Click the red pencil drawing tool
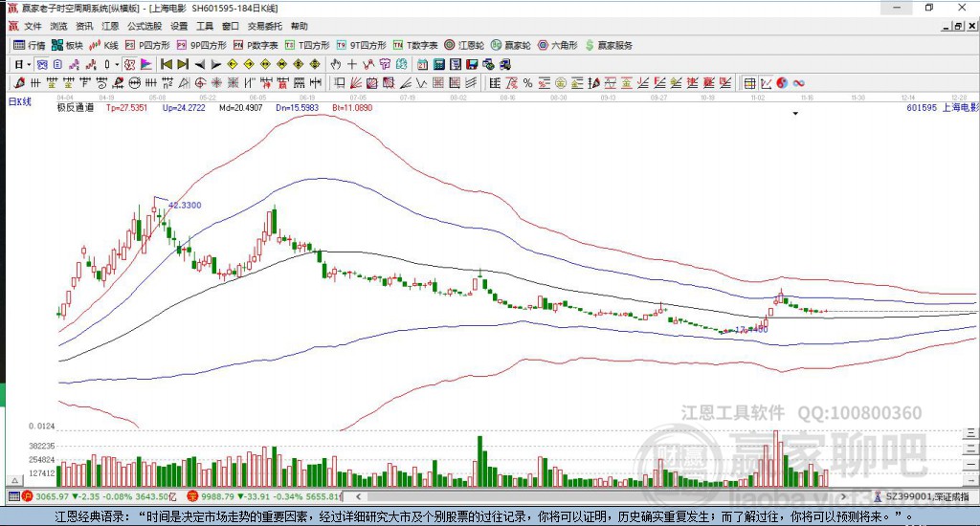Screen dimensions: 980x526 [x=19, y=83]
